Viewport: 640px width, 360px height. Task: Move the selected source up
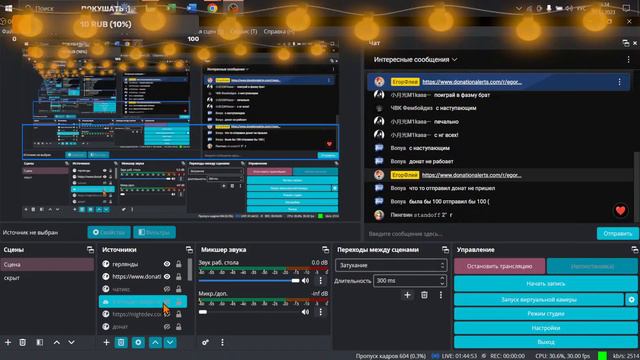[156, 342]
